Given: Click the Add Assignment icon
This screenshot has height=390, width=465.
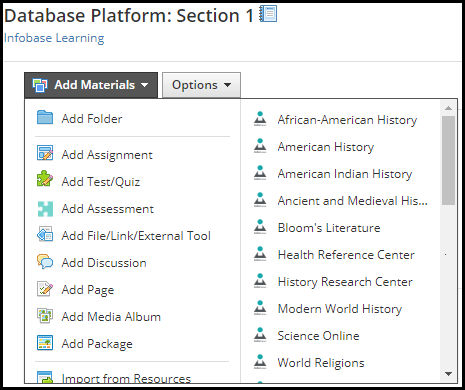Looking at the screenshot, I should click(x=45, y=153).
